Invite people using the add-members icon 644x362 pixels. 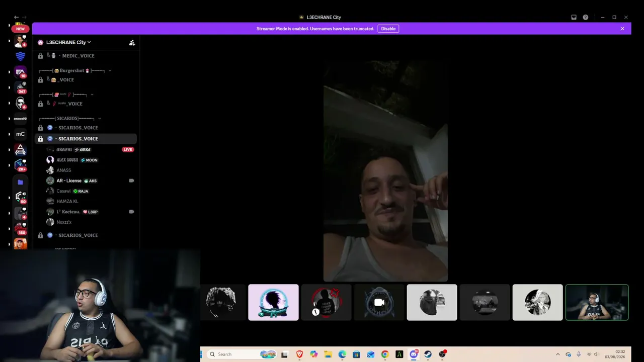(x=132, y=43)
